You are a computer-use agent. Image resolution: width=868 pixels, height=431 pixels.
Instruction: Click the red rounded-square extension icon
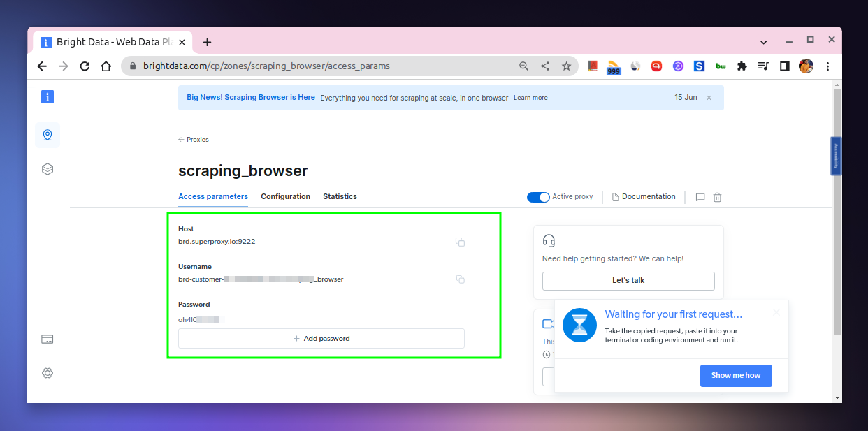click(656, 66)
